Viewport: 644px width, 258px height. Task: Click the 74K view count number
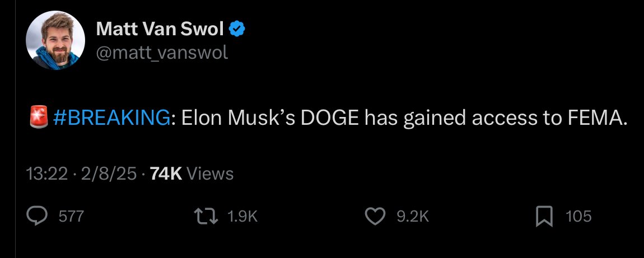click(x=166, y=174)
